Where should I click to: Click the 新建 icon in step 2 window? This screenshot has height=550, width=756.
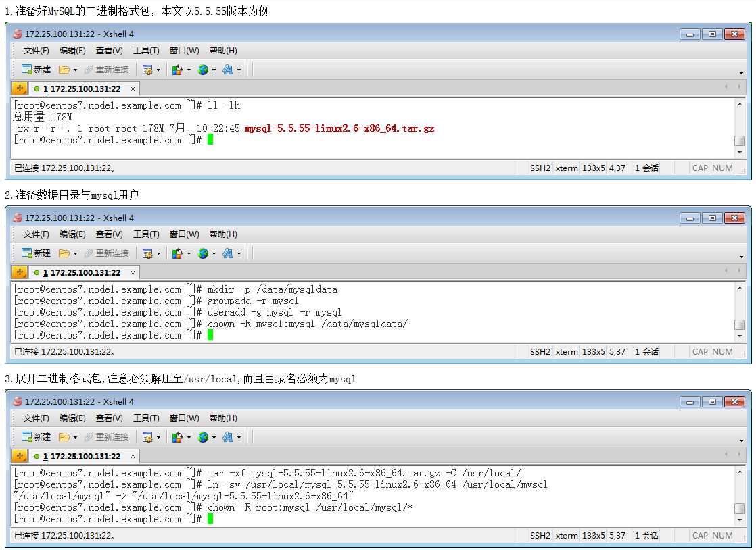tap(27, 253)
